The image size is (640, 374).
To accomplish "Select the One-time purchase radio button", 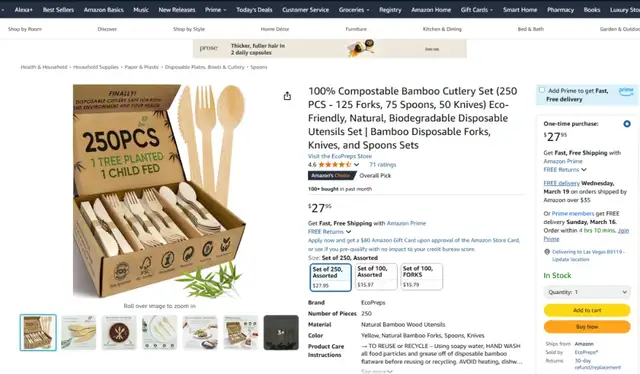I will pos(627,124).
